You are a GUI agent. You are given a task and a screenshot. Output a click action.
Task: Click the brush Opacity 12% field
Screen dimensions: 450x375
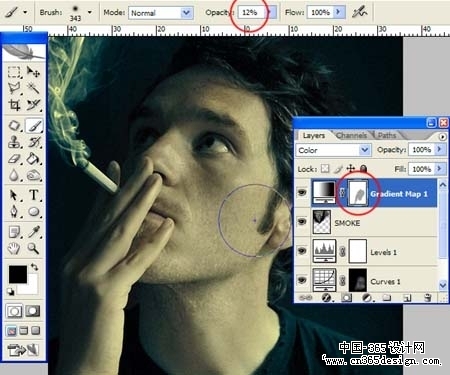pos(252,12)
